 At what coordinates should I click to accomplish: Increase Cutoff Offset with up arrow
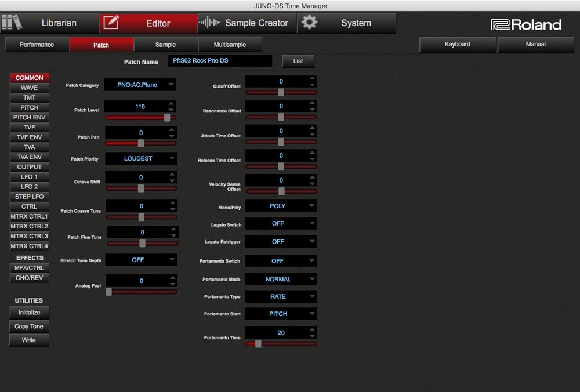click(x=313, y=78)
